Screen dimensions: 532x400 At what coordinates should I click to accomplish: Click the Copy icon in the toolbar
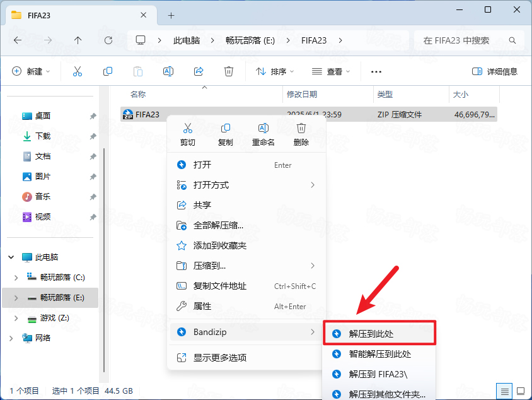(x=108, y=72)
